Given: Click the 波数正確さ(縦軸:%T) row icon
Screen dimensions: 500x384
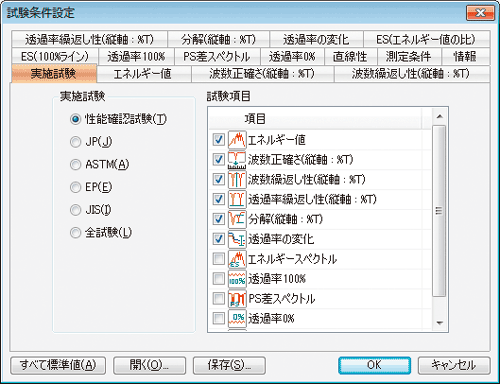Looking at the screenshot, I should (x=237, y=160).
